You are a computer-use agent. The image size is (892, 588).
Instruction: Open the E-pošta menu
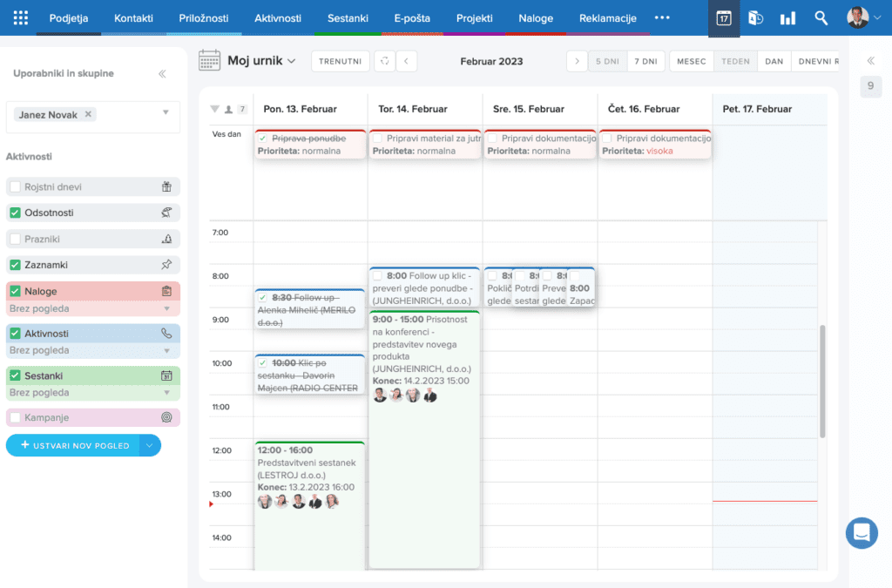[x=412, y=18]
